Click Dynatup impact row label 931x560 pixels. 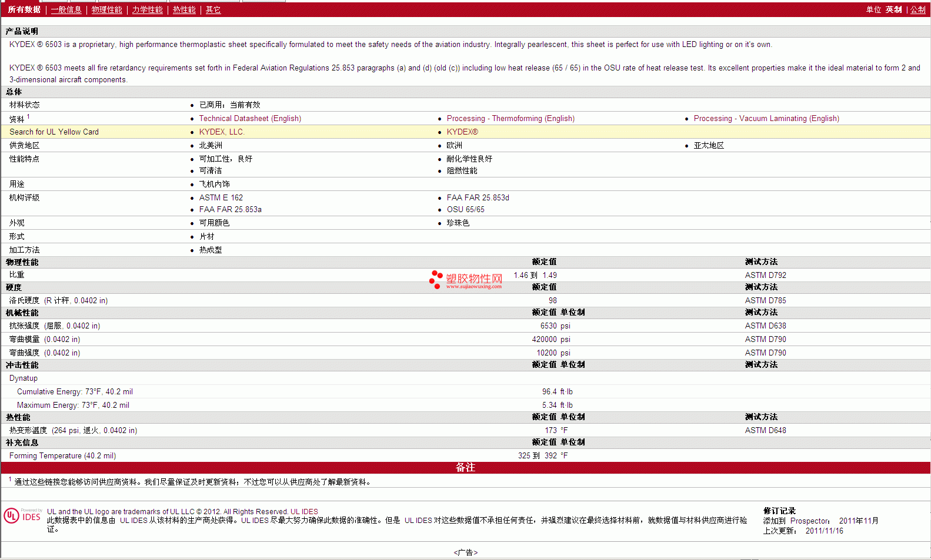pyautogui.click(x=24, y=378)
